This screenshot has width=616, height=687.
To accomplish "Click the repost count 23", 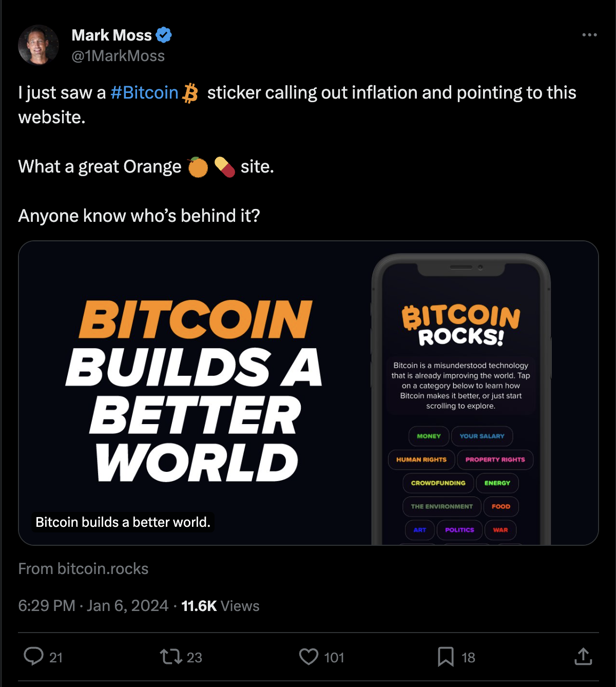I will [195, 657].
